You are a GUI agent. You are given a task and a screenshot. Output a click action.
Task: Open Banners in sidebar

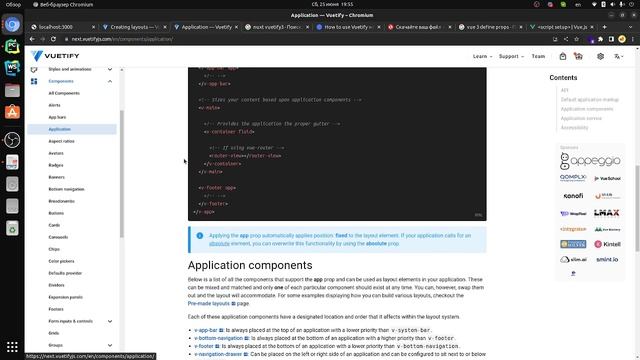pos(56,177)
